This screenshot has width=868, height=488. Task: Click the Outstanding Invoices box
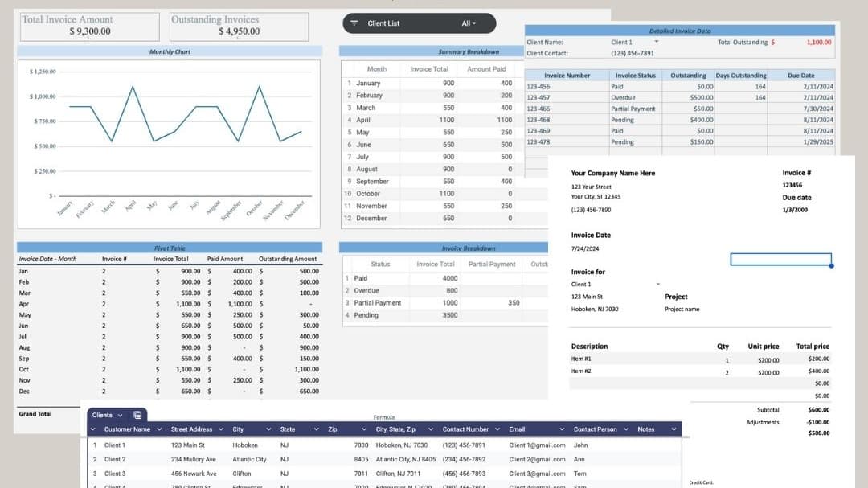coord(240,27)
